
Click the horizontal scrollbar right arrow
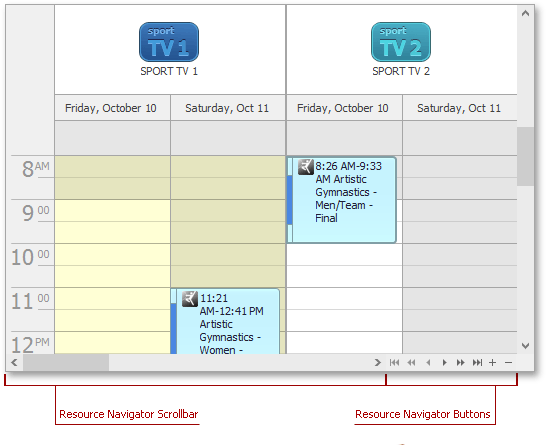click(x=377, y=362)
